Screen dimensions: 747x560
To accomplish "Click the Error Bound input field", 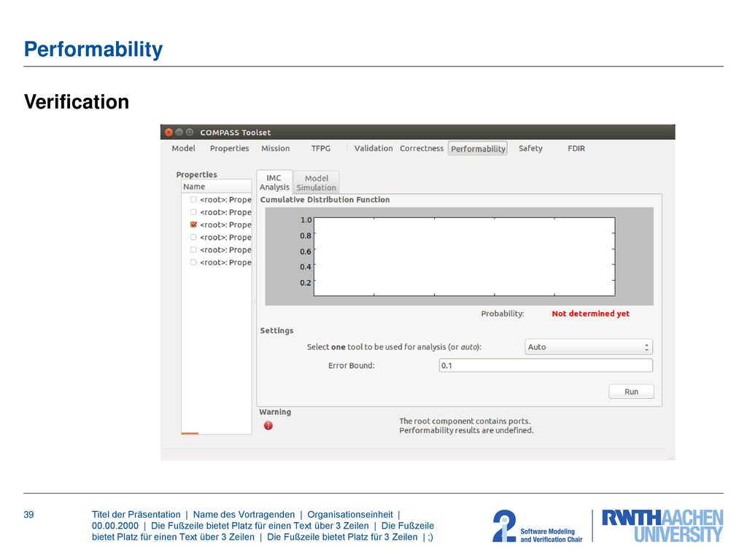I will [x=546, y=366].
